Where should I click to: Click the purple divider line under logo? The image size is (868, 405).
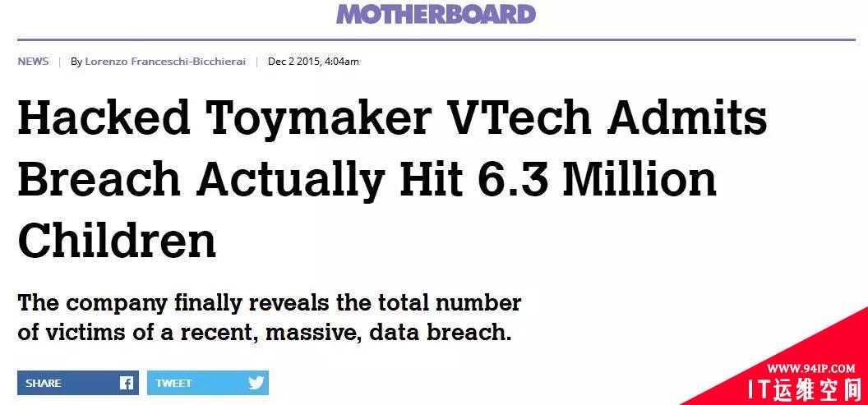coord(435,39)
